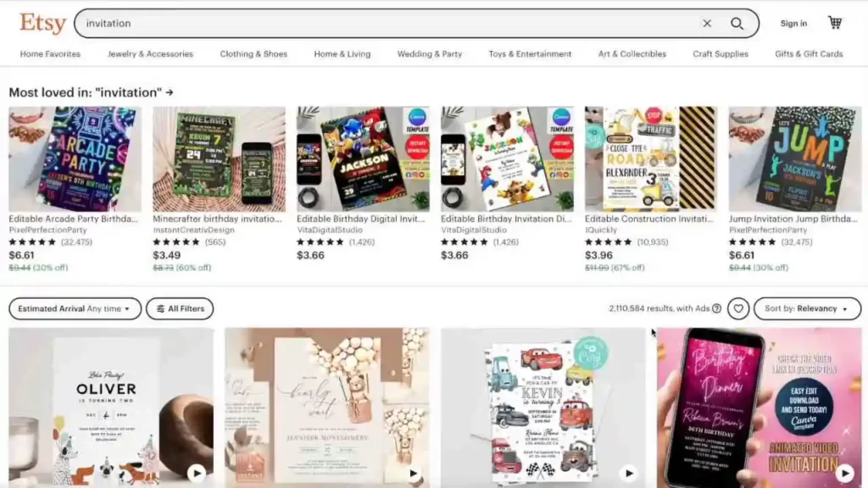Open the Art & Collectibles category
This screenshot has height=488, width=868.
point(632,53)
